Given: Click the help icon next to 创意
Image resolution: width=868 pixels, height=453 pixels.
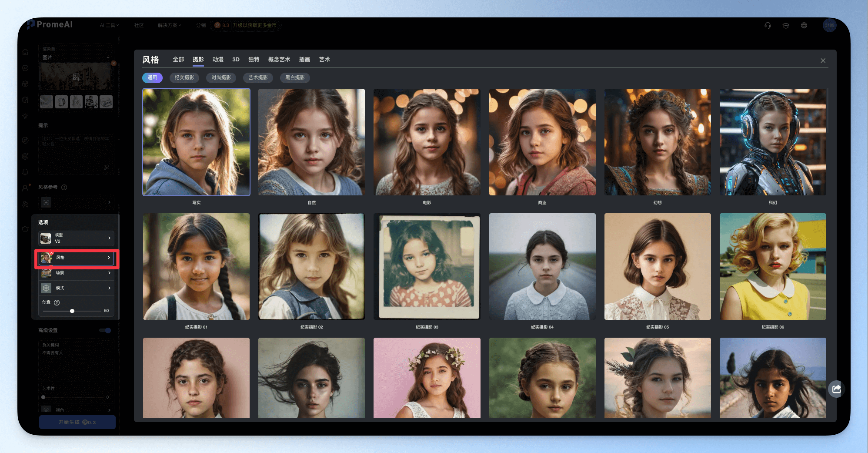Looking at the screenshot, I should (x=57, y=302).
